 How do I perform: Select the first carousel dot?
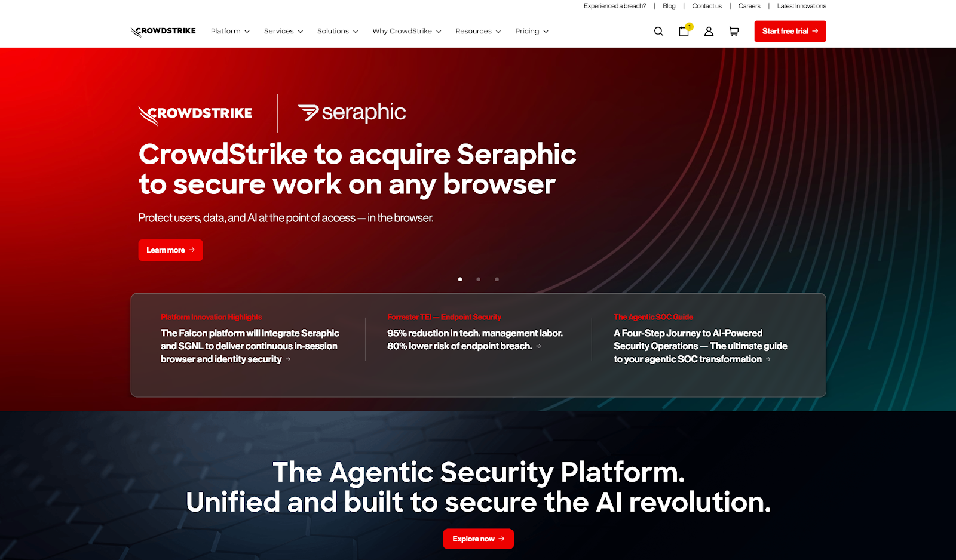[460, 279]
